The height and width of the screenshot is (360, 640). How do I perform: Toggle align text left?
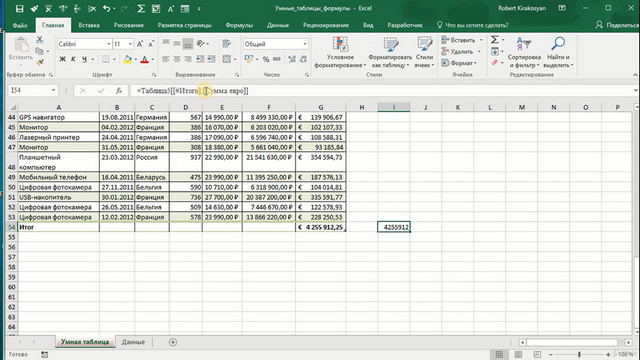click(166, 59)
